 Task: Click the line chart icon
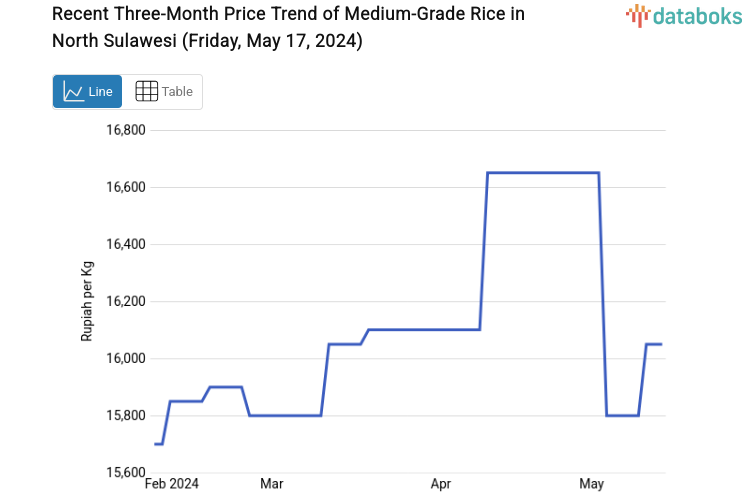coord(73,92)
